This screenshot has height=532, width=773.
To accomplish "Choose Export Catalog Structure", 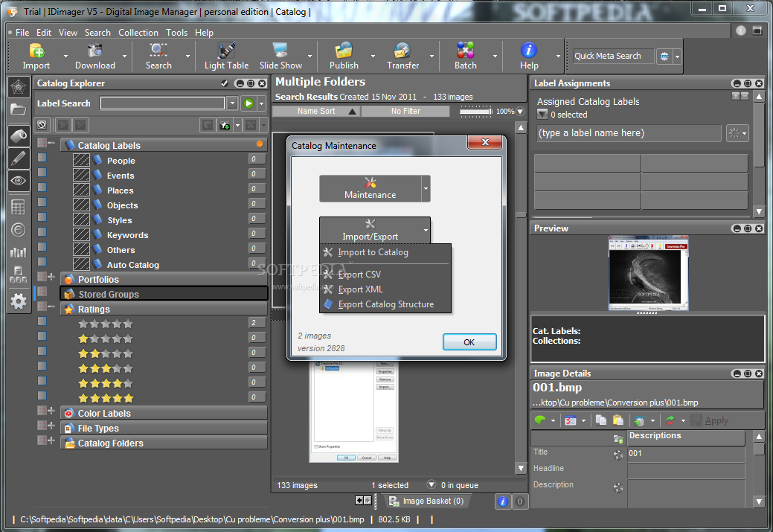I will point(385,305).
